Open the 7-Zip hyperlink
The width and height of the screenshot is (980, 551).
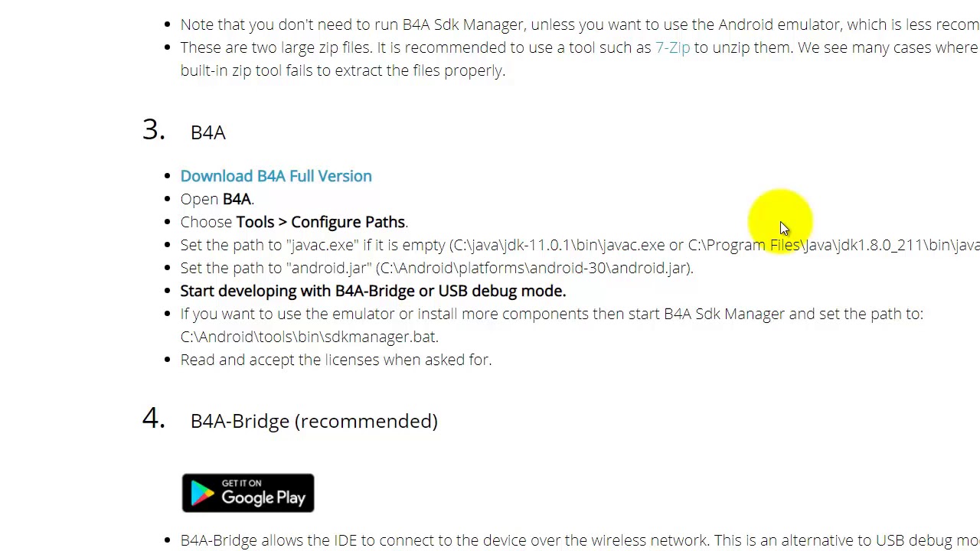pos(672,47)
